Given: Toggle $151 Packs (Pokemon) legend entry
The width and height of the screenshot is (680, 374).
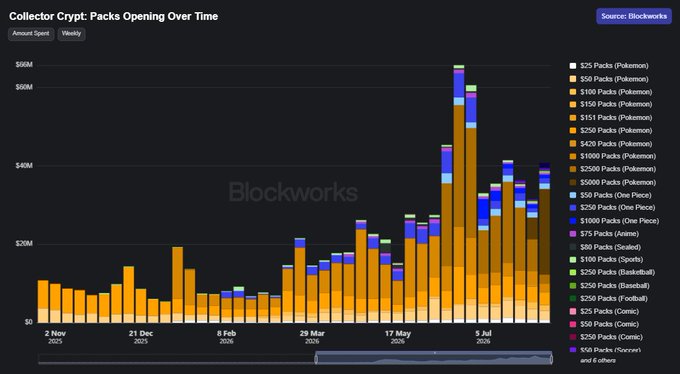Looking at the screenshot, I should point(611,118).
